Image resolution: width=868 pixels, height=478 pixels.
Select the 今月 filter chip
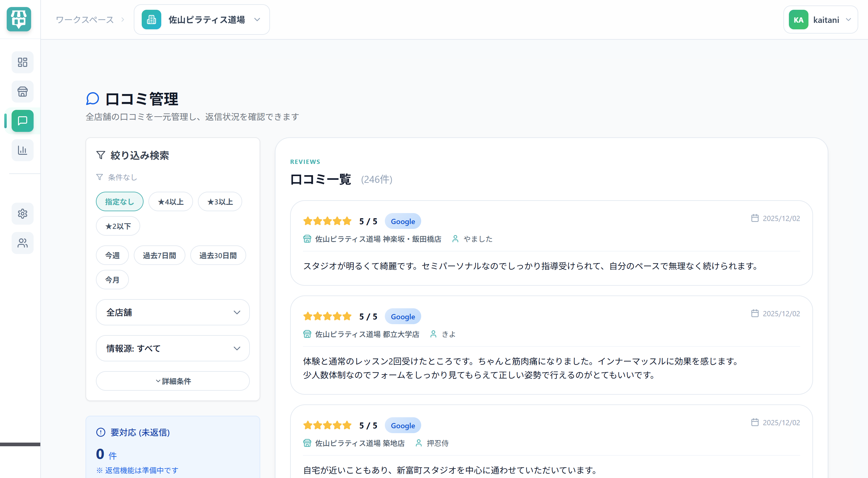[x=112, y=279]
